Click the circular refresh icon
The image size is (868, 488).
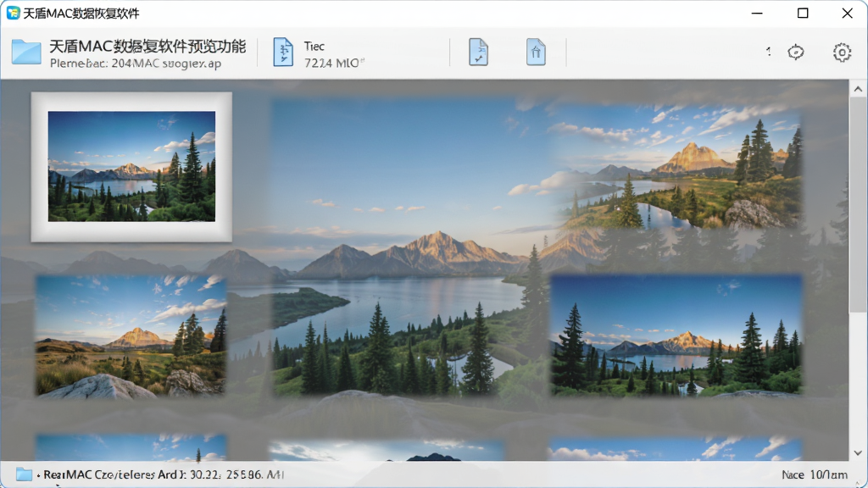coord(795,52)
